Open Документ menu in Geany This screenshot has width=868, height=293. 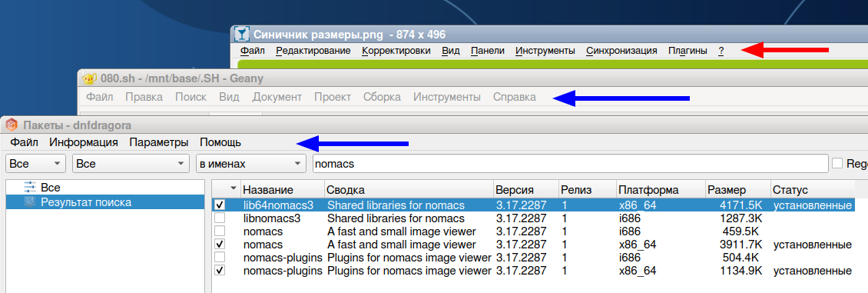click(x=277, y=97)
